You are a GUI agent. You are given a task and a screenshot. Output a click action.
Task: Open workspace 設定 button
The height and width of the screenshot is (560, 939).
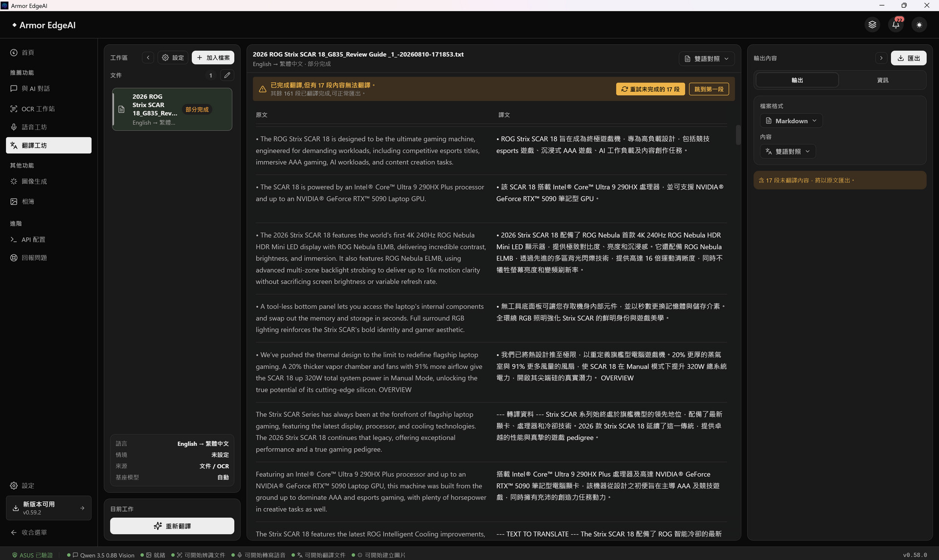(x=173, y=58)
